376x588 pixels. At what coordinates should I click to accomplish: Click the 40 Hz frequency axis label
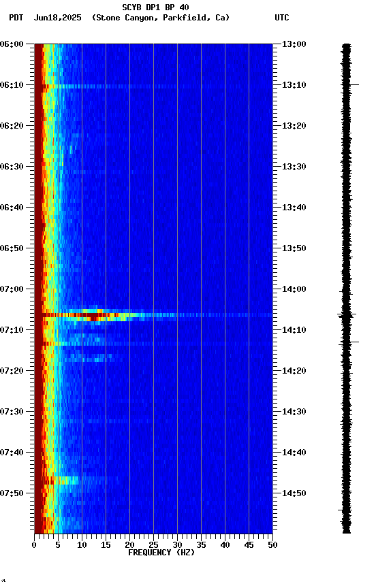pos(225,545)
